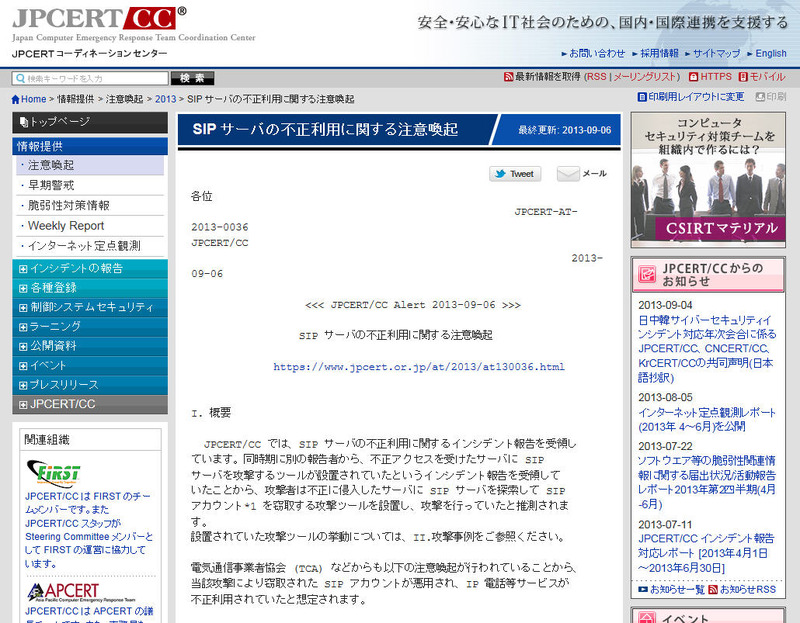Click the Home breadcrumb icon
Screen dimensions: 800x623
[x=17, y=99]
